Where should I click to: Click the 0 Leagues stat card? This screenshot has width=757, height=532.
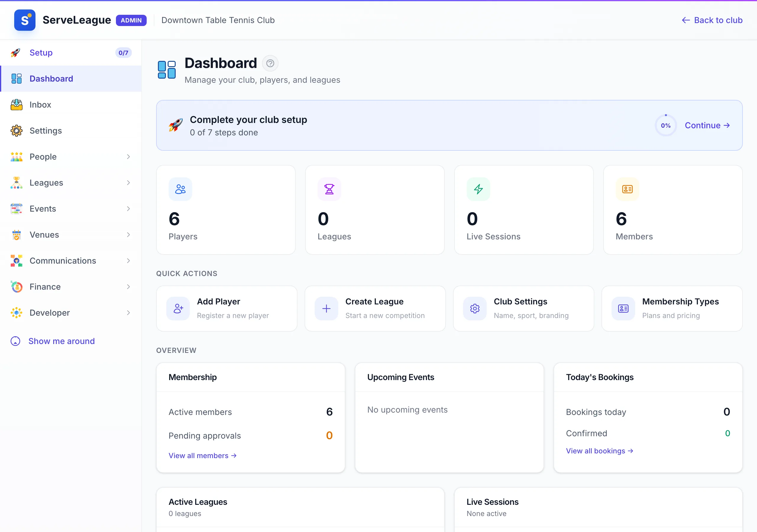375,210
